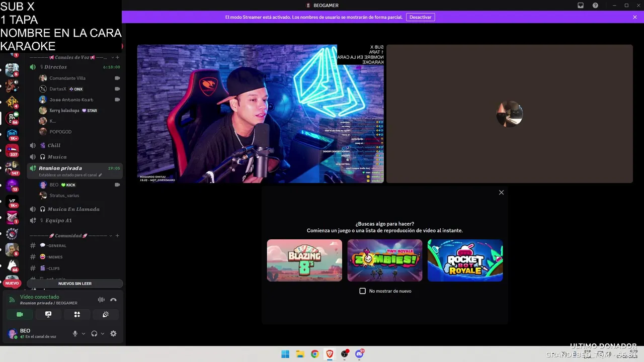Toggle the camera with the green video button
The image size is (644, 362).
click(20, 314)
